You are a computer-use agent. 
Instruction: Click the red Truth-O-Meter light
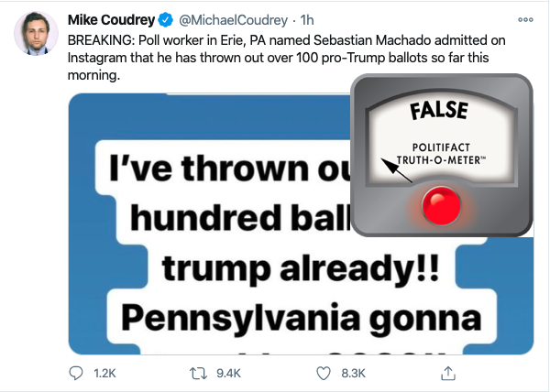(x=441, y=206)
